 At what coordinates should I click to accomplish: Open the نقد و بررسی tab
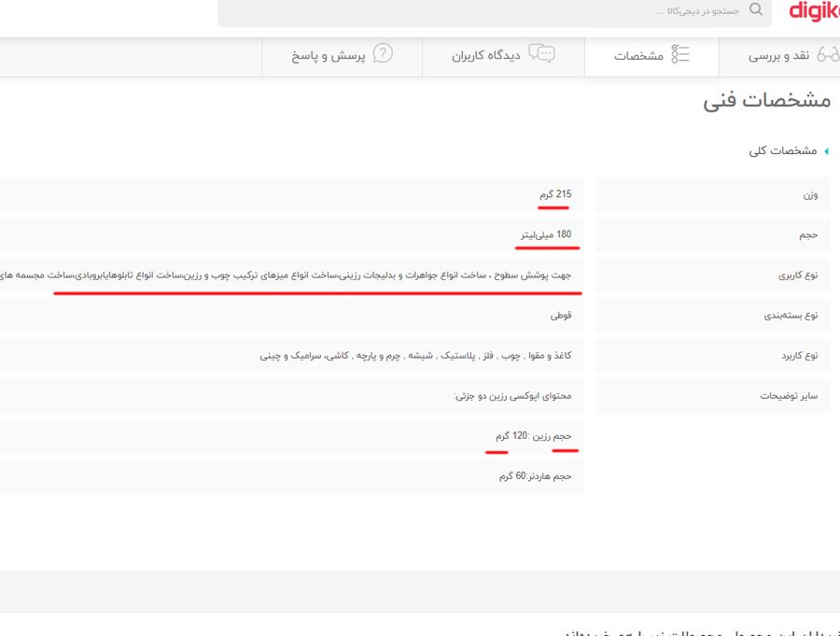(x=779, y=56)
